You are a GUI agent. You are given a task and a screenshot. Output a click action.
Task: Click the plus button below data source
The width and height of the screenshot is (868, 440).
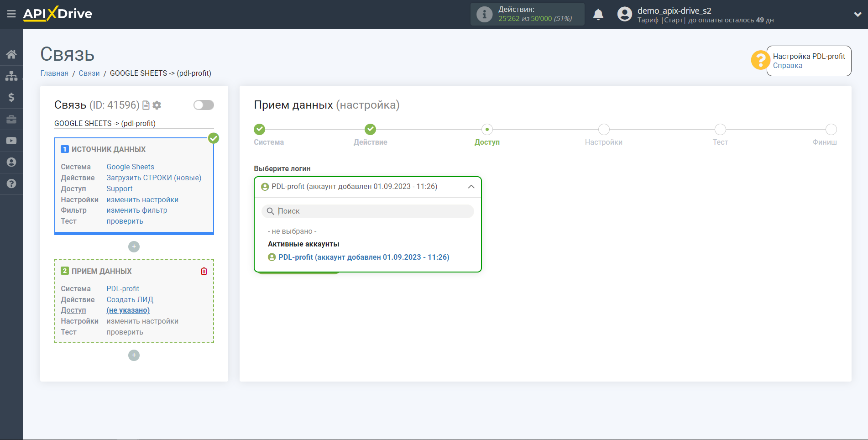134,246
